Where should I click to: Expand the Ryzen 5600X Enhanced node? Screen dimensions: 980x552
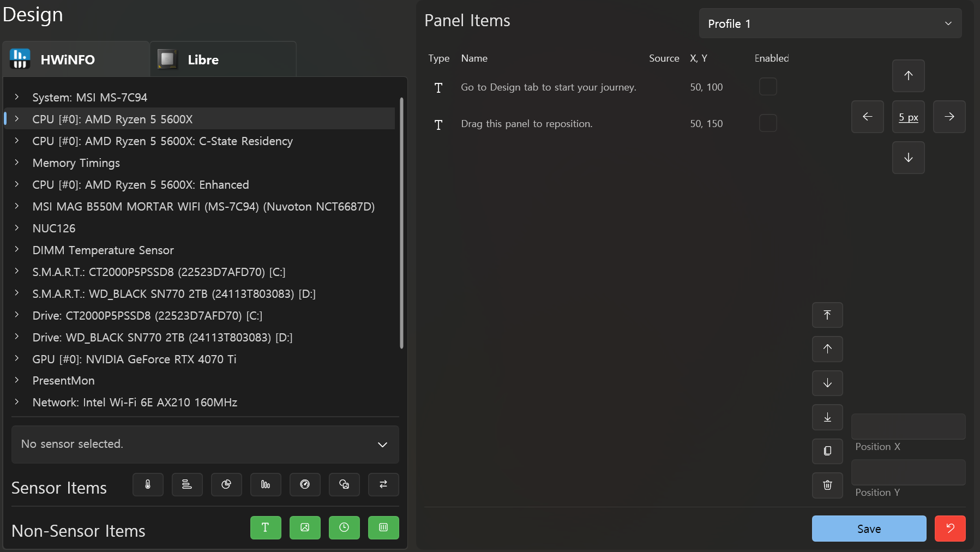[17, 184]
